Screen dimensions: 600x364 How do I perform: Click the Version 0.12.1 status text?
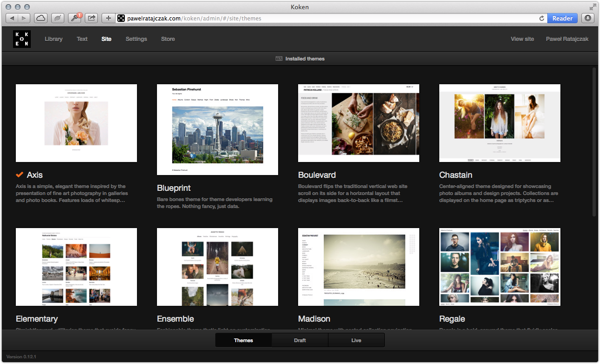tap(21, 357)
